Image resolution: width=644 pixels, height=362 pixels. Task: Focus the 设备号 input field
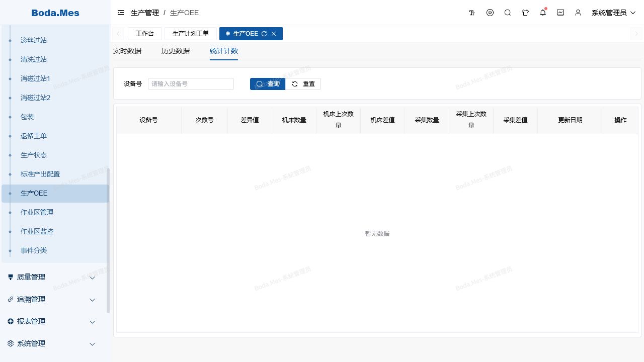(x=191, y=84)
